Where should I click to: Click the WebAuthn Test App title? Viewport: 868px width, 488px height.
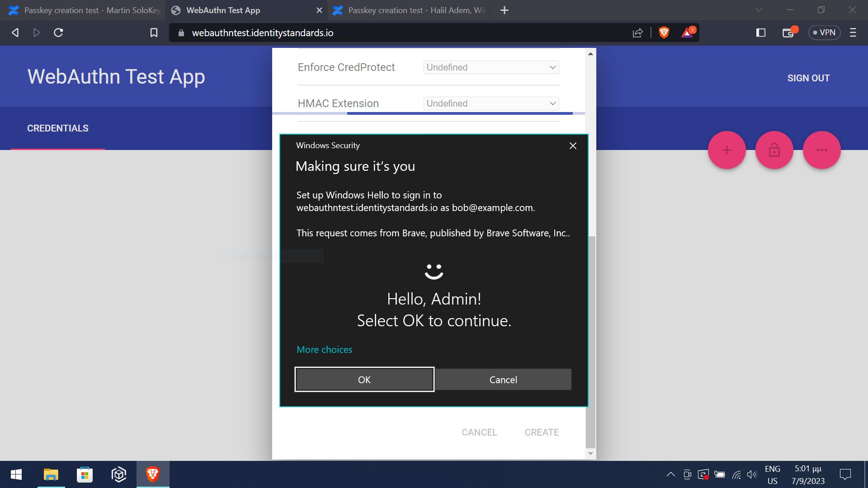116,77
